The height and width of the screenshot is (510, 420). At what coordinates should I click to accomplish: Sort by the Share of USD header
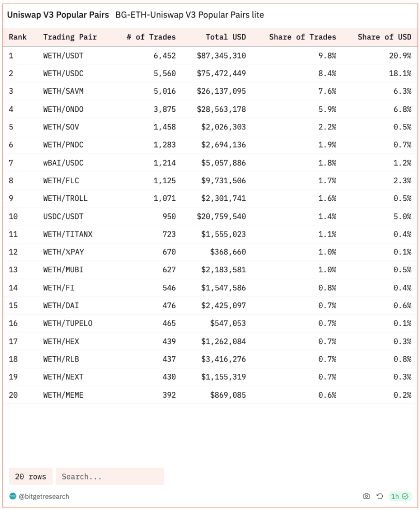point(384,37)
